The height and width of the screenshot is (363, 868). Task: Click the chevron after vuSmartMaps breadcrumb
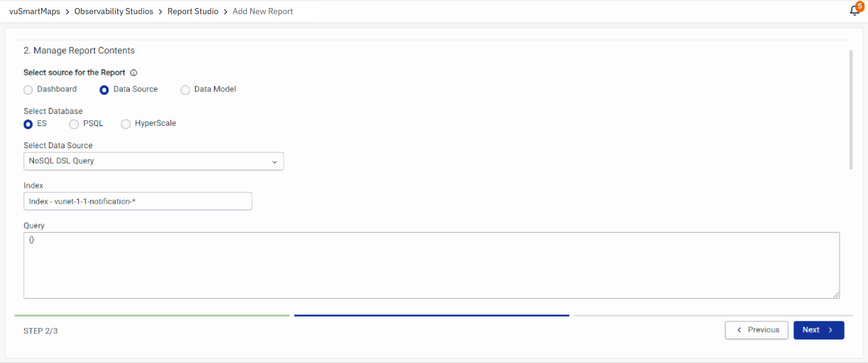tap(67, 12)
